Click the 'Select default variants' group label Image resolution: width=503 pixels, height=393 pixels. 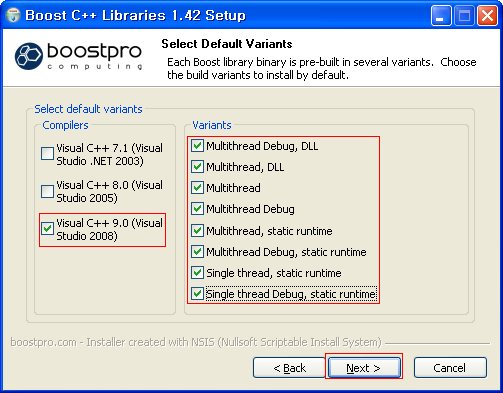tap(88, 109)
